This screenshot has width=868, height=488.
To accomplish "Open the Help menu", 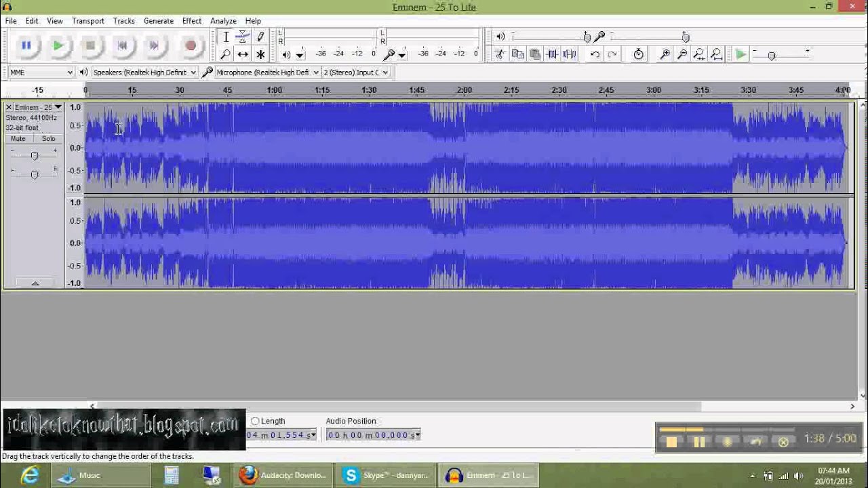I will click(x=253, y=21).
